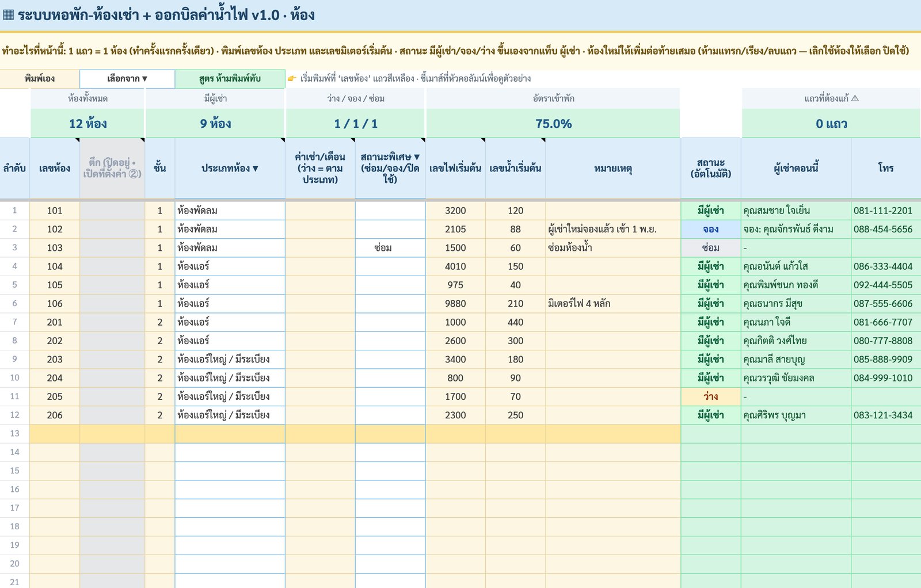
Task: Select room number cell 101
Action: [55, 211]
